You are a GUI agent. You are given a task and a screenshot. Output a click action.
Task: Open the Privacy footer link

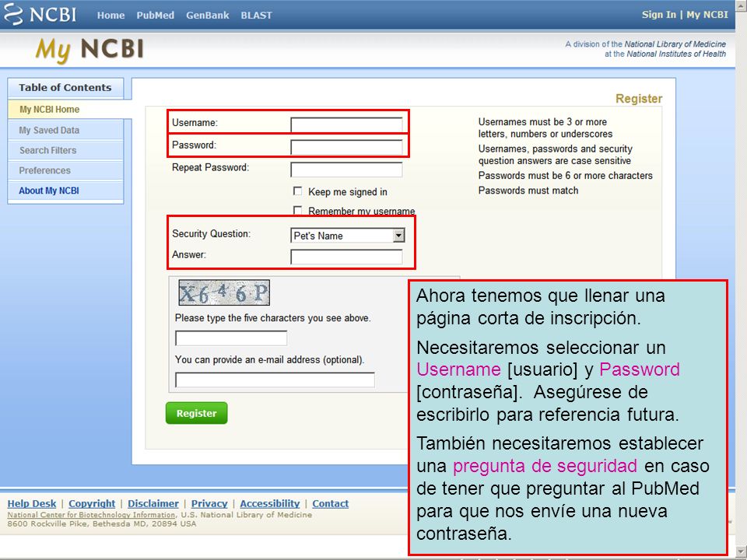click(x=209, y=503)
